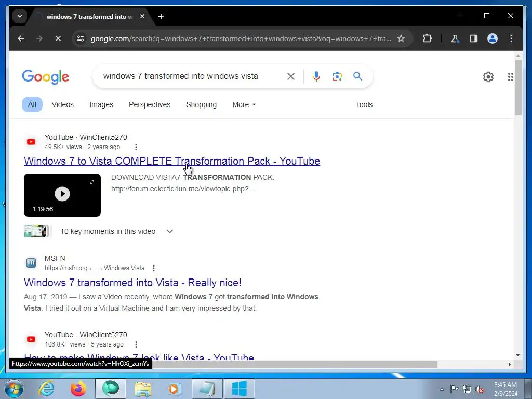Screen dimensions: 532x399
Task: Open the side panel icon
Action: 474,38
